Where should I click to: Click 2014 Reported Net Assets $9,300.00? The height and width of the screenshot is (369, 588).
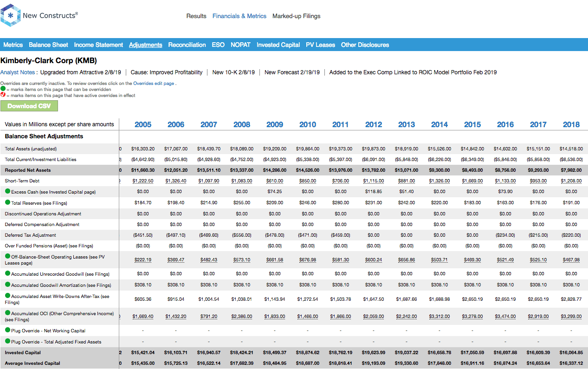(439, 170)
